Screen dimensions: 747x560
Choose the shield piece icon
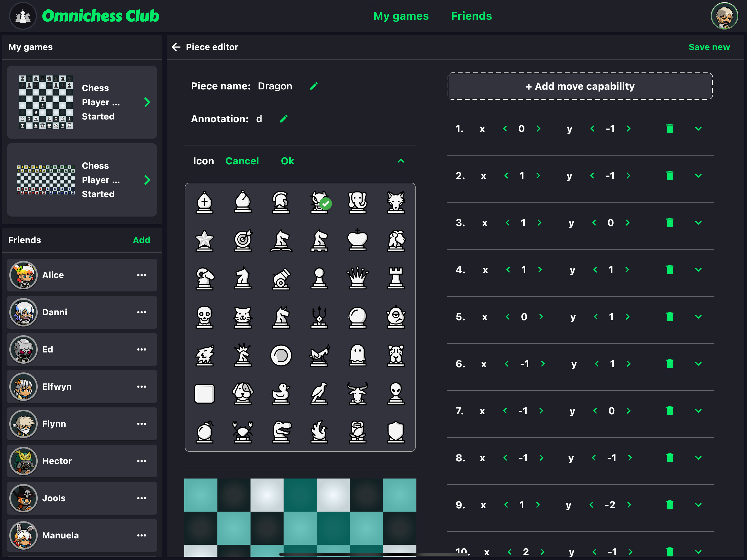tap(395, 432)
